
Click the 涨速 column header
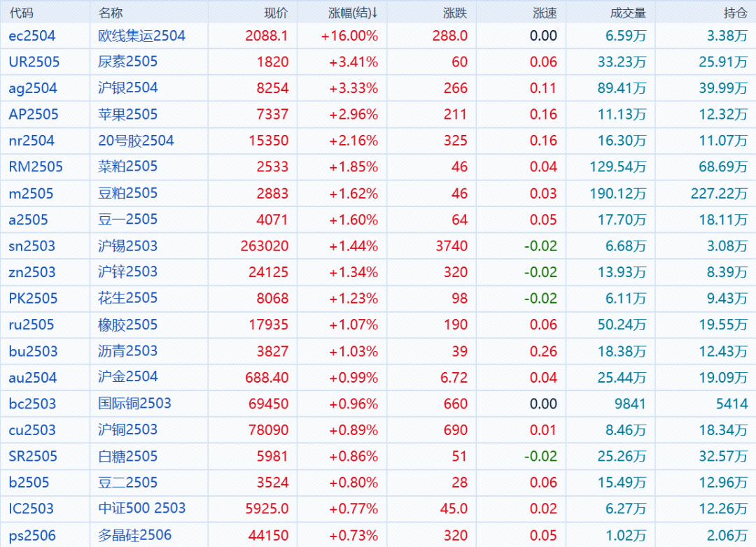pos(545,13)
